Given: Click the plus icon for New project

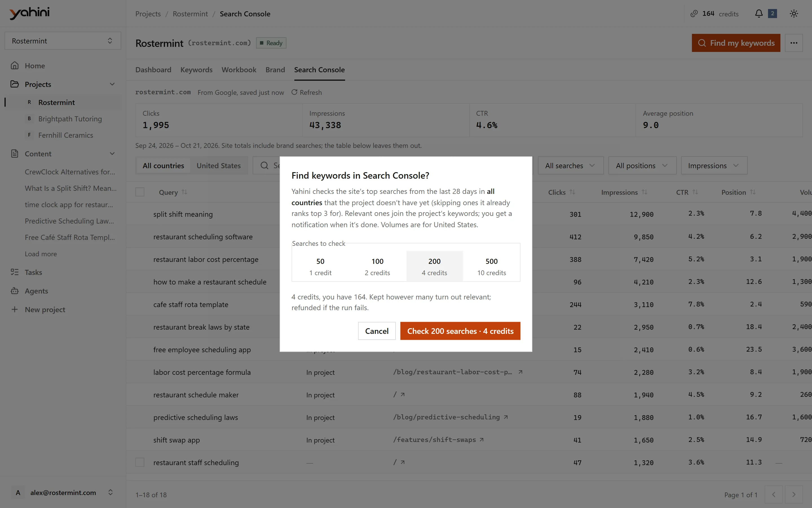Looking at the screenshot, I should (x=14, y=309).
